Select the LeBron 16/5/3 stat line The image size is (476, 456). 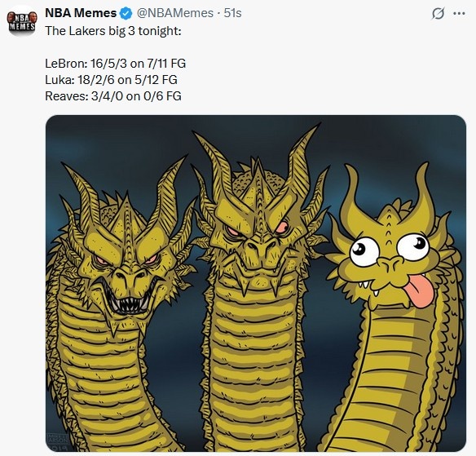(116, 64)
